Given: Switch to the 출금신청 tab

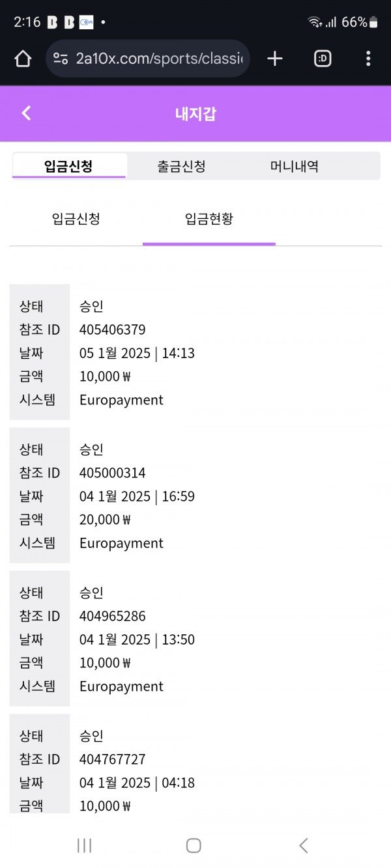Looking at the screenshot, I should point(181,166).
